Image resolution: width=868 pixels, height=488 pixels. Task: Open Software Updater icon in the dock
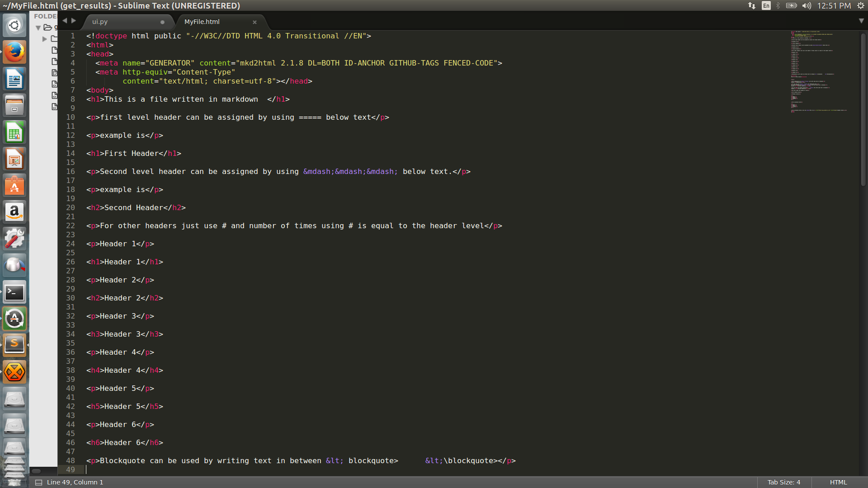(x=14, y=319)
